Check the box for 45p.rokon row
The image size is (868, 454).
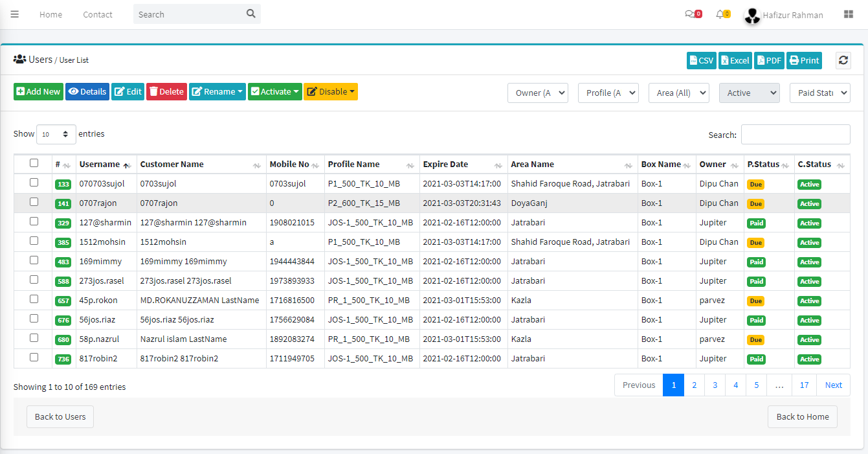pyautogui.click(x=34, y=299)
